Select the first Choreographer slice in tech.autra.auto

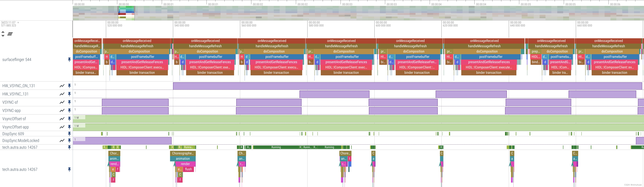114,153
